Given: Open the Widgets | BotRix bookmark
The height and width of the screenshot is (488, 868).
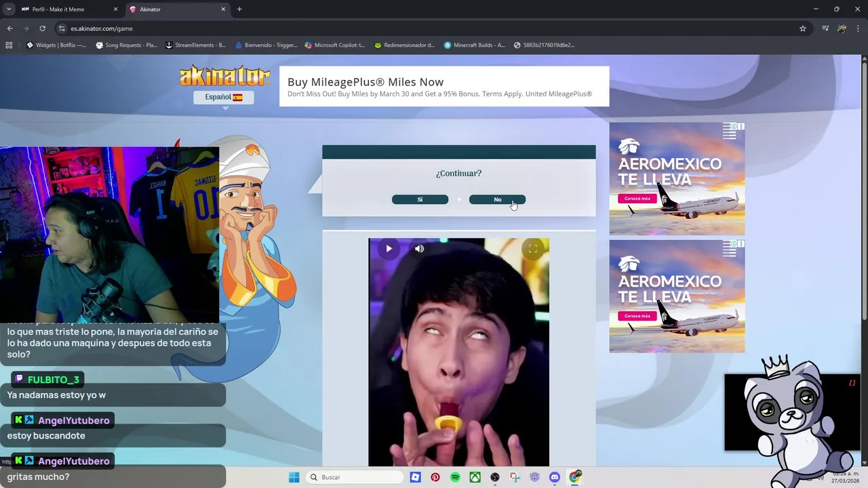Looking at the screenshot, I should pyautogui.click(x=56, y=45).
